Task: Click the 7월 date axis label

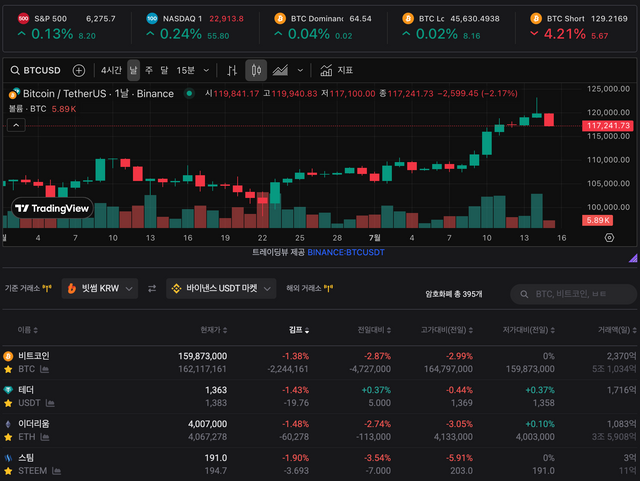Action: (x=374, y=238)
